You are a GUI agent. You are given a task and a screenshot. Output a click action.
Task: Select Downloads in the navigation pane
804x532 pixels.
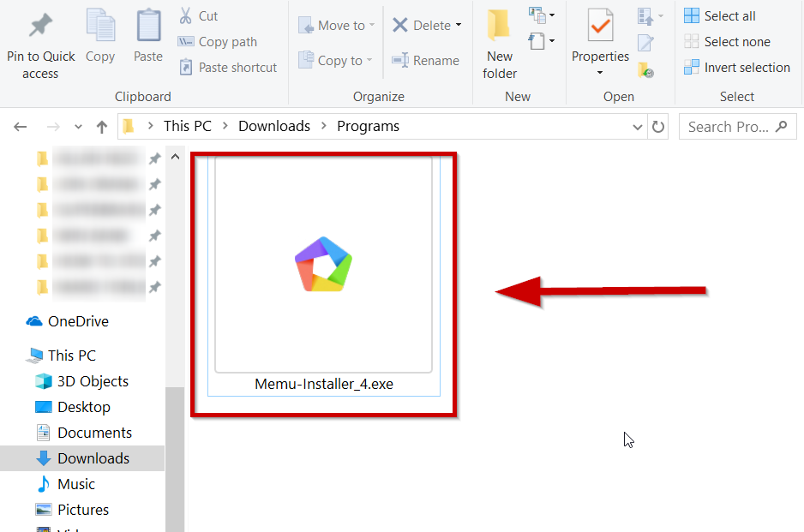(x=82, y=458)
